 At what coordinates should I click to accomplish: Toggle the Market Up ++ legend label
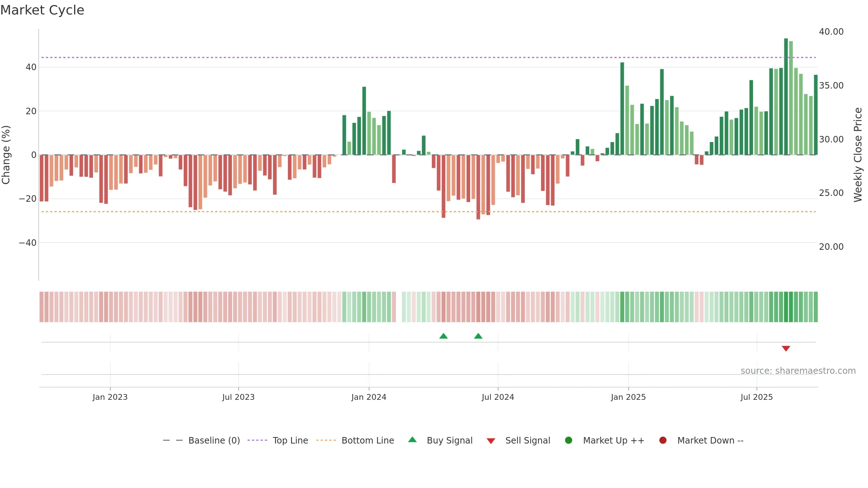point(614,441)
